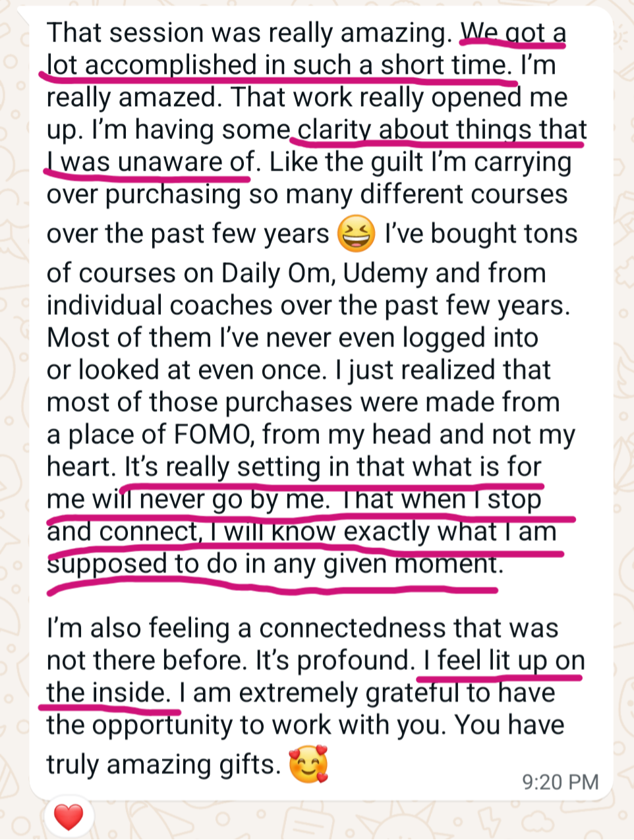Click underlined "clarity about things that" text
The image size is (634, 840).
(442, 130)
